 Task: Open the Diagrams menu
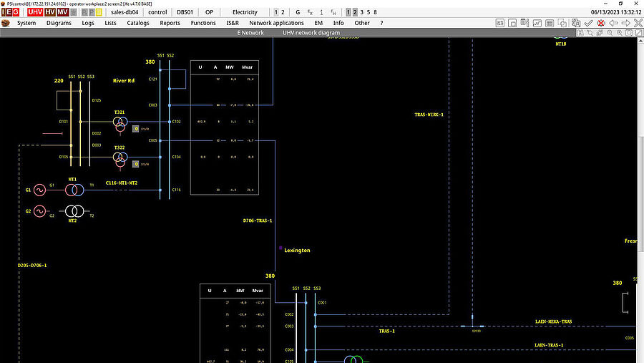point(59,23)
